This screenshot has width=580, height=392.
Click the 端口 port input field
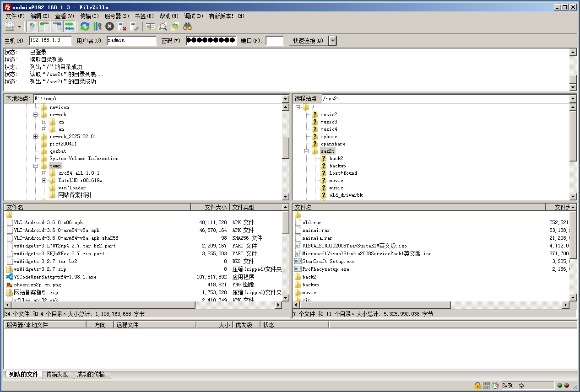tap(275, 41)
